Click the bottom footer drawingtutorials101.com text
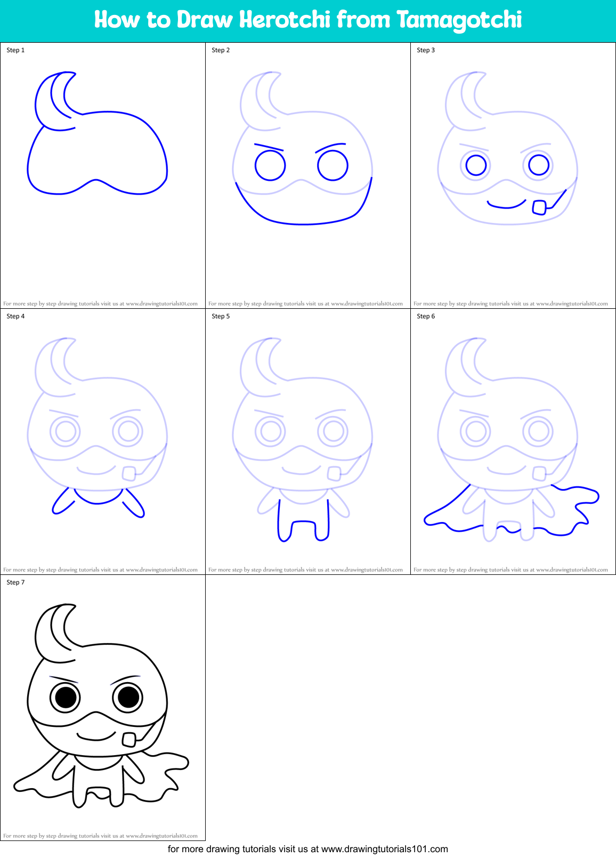This screenshot has width=616, height=857. pos(308,849)
